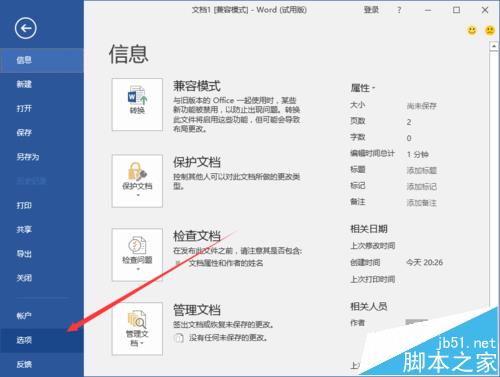Click the smiley face feedback icon
The image size is (500, 377).
pos(472,31)
